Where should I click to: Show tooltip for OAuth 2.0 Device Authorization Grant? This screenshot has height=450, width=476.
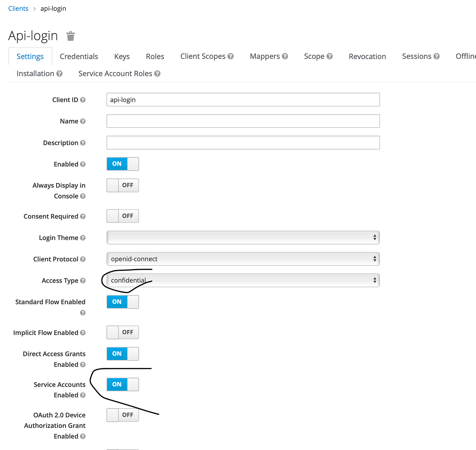(83, 436)
